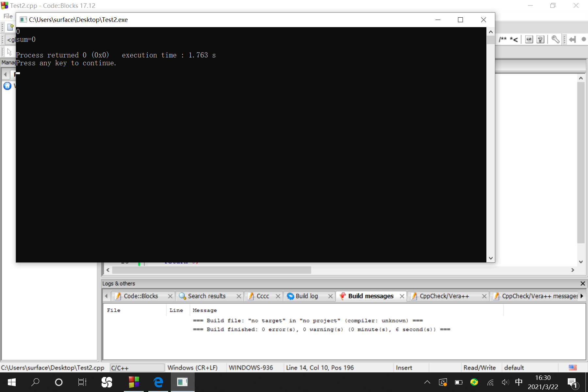This screenshot has width=588, height=392.
Task: Show hidden system tray icons
Action: pos(427,382)
